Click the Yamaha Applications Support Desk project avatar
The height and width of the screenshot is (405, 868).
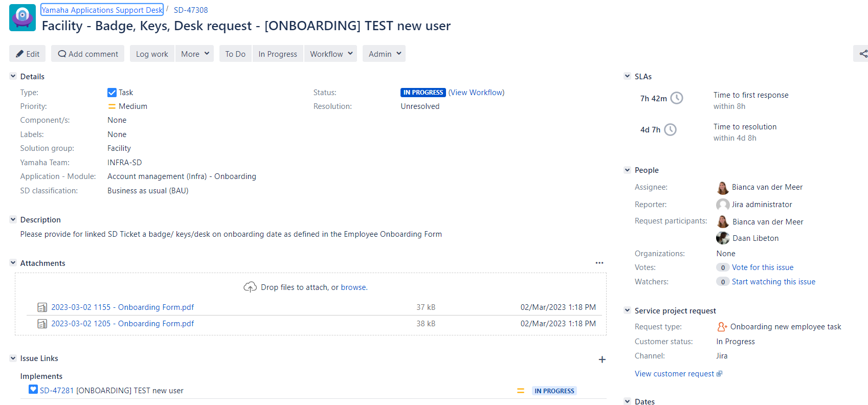click(22, 17)
